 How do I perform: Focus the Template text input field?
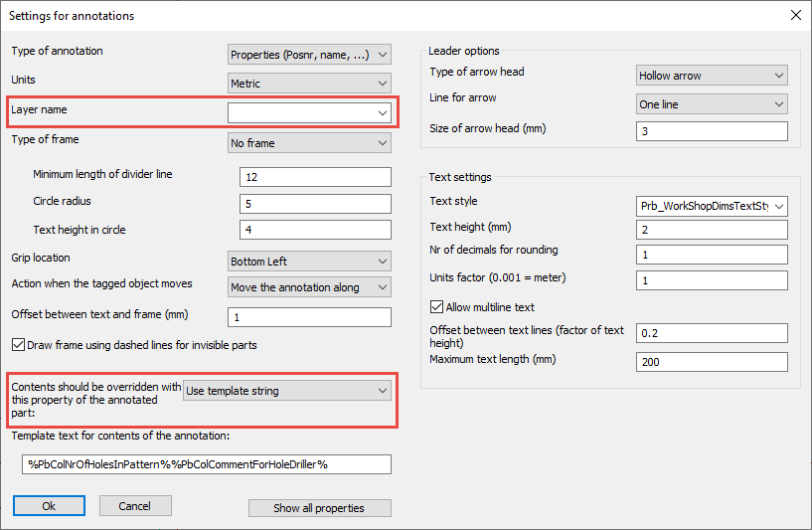[207, 464]
